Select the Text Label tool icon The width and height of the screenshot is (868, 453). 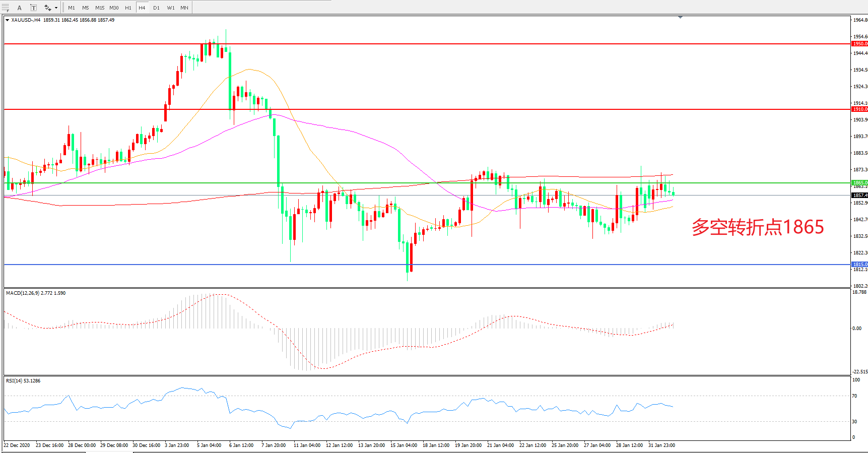[33, 8]
